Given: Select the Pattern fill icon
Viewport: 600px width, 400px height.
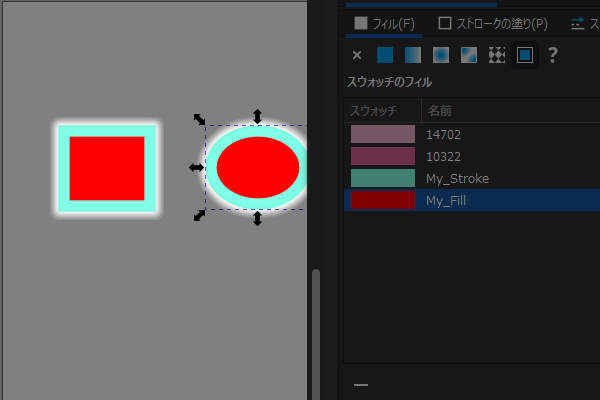Looking at the screenshot, I should click(497, 55).
